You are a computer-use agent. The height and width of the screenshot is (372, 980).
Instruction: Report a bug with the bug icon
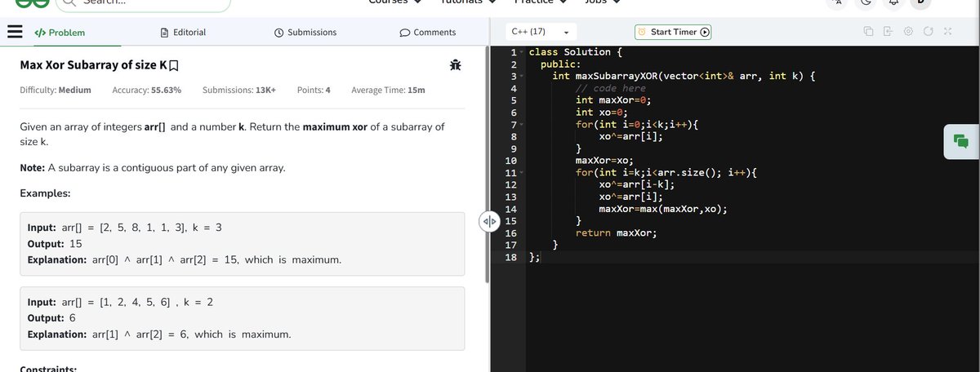(454, 65)
